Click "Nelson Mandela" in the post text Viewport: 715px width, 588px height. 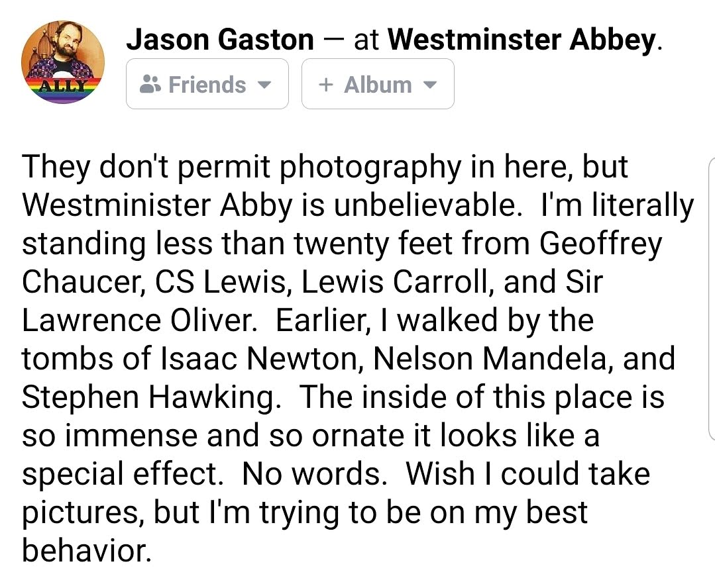click(488, 359)
